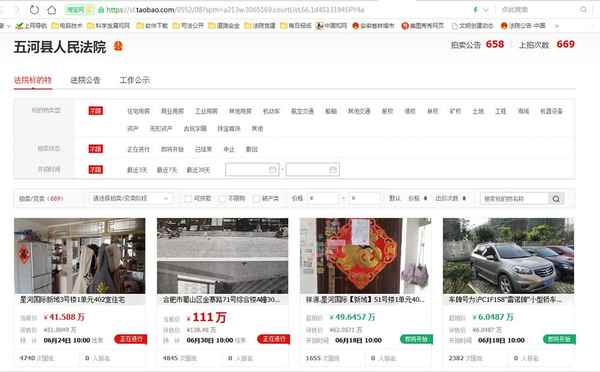Switch to the first red active tab
The width and height of the screenshot is (600, 372).
coord(33,80)
